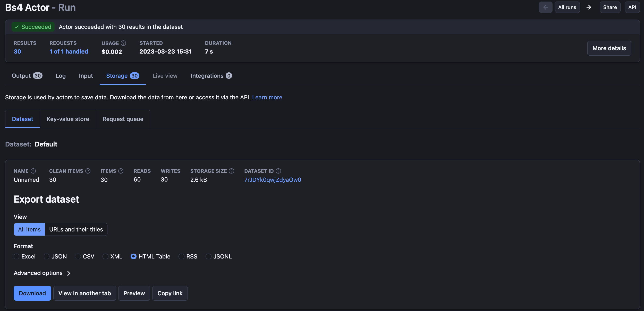Screen dimensions: 644x311
Task: Click the Results count 30 link
Action: (18, 51)
